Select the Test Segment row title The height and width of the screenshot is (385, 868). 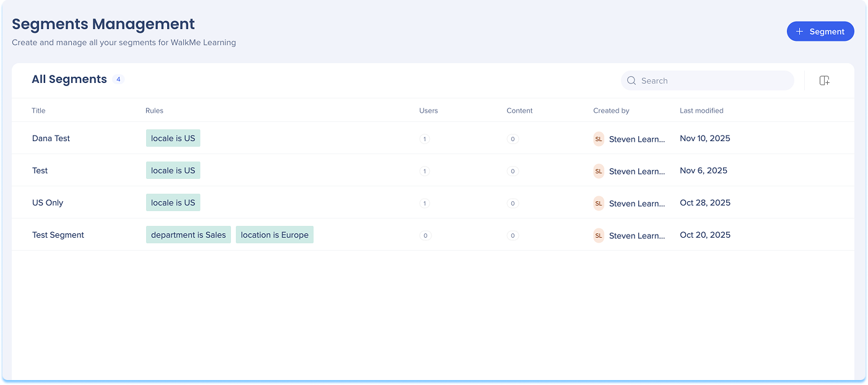coord(58,235)
